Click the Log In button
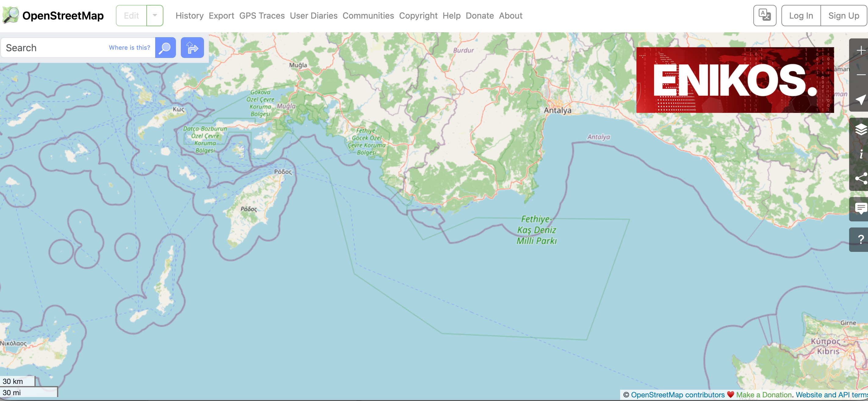The image size is (868, 401). coord(801,16)
